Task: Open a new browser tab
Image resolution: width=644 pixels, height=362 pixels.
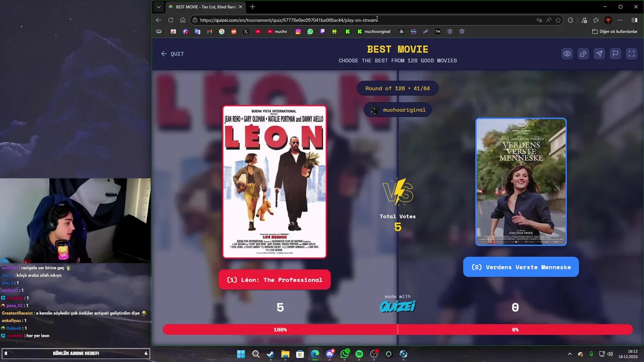Action: tap(253, 7)
